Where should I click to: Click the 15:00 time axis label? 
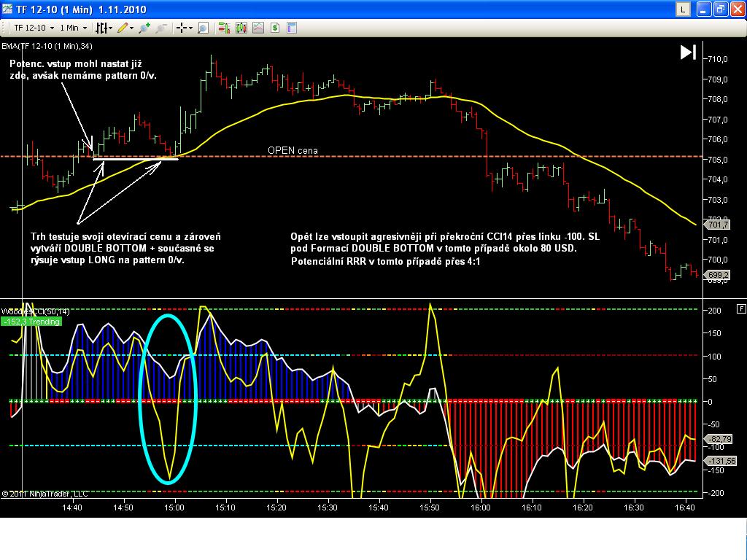pyautogui.click(x=174, y=507)
